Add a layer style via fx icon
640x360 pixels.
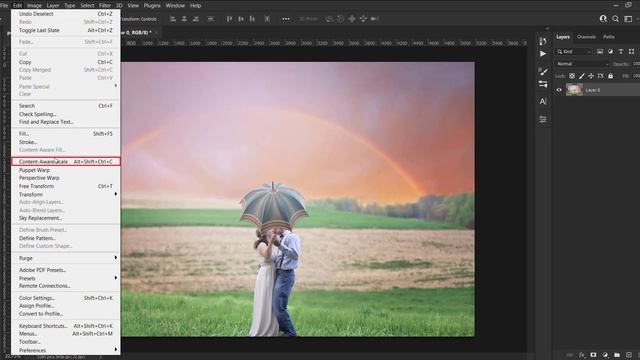click(582, 355)
